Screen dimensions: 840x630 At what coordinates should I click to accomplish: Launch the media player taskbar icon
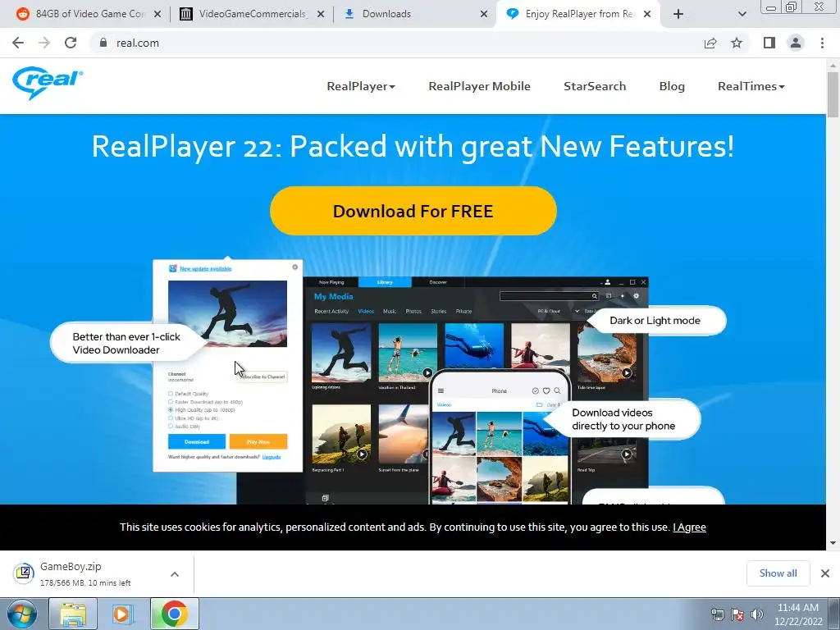pos(122,614)
